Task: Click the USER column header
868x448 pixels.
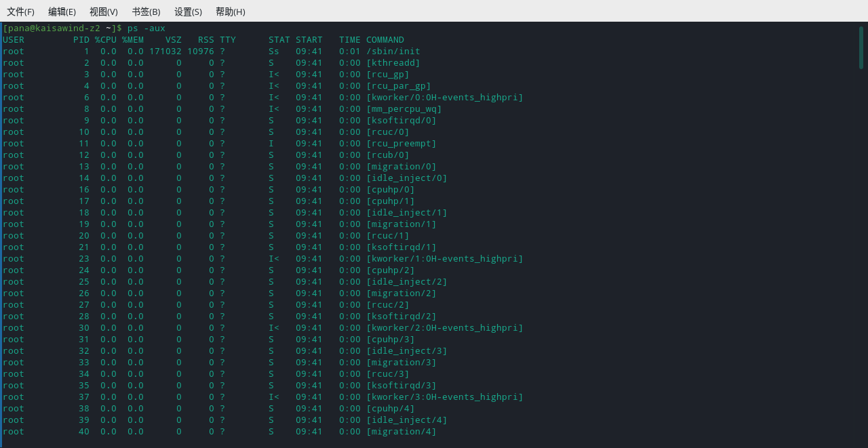Action: tap(14, 39)
